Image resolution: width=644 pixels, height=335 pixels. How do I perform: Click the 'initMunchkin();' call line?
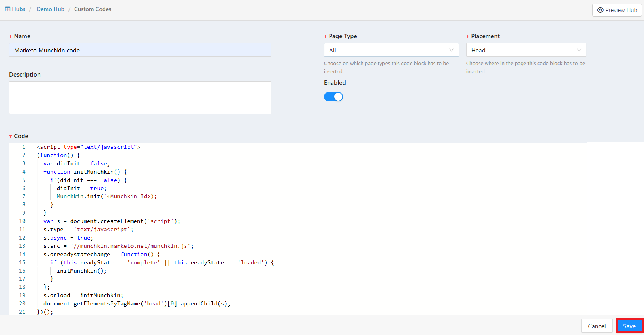pos(82,271)
